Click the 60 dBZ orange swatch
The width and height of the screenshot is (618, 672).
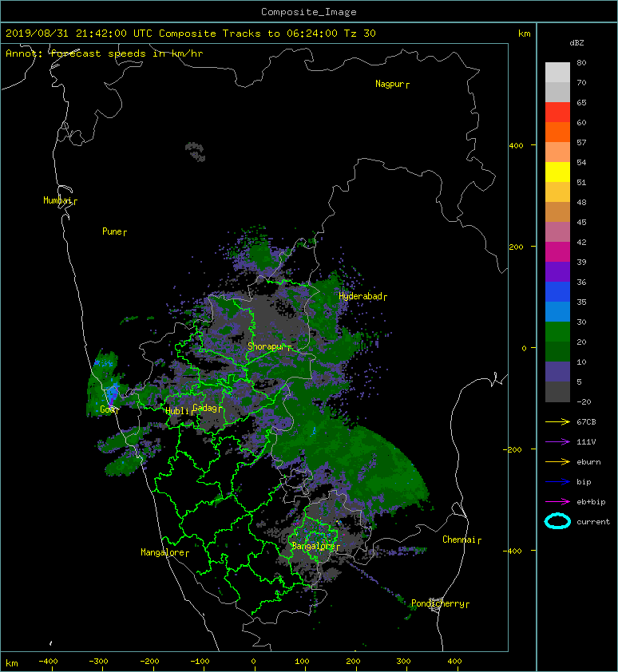(x=557, y=132)
